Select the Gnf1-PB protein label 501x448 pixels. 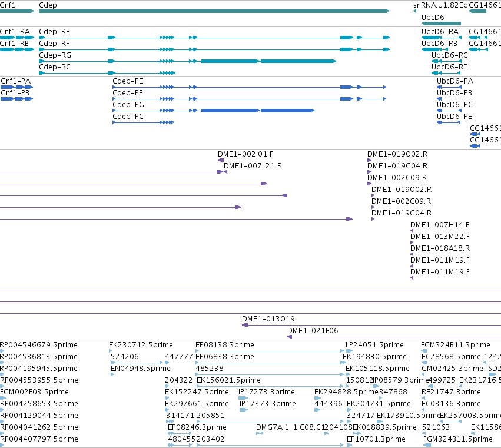tap(15, 93)
